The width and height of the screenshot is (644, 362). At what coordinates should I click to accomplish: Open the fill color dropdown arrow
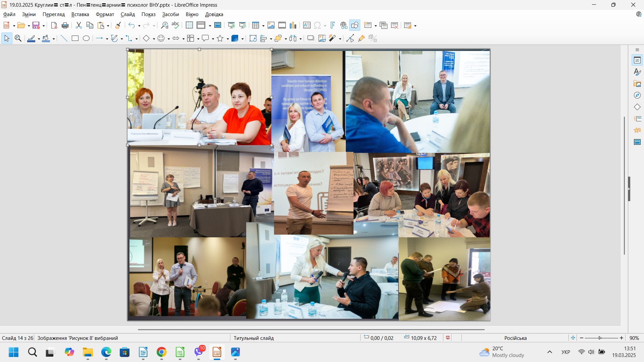pyautogui.click(x=54, y=39)
